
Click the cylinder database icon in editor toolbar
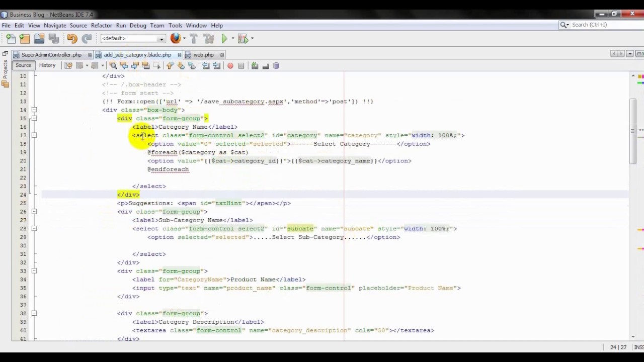[276, 65]
